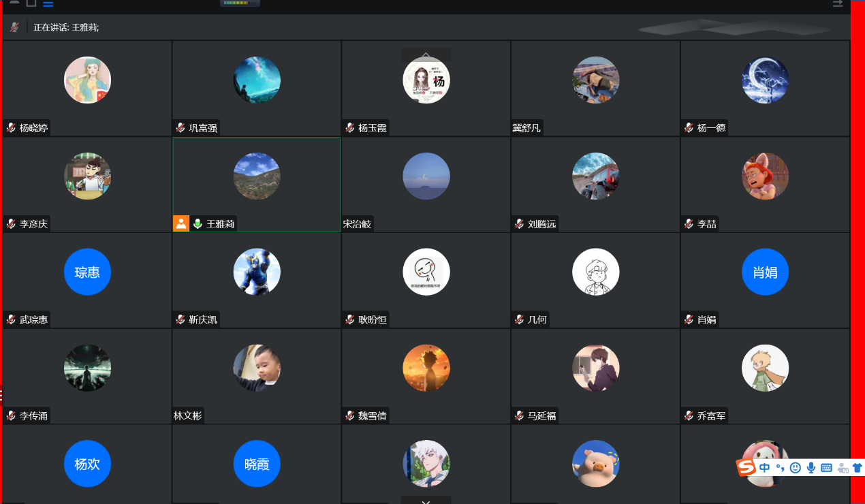Click the arrow icon at top right
Screen dimensions: 865x504
tap(838, 4)
